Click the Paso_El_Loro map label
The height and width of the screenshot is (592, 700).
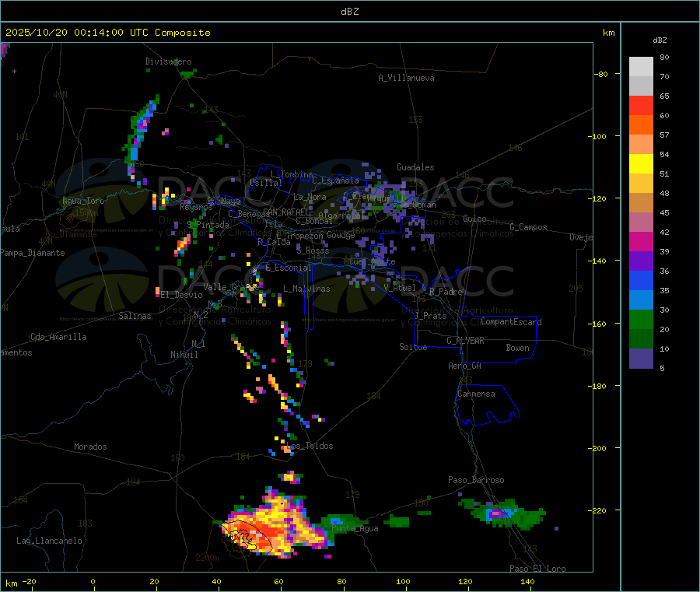pyautogui.click(x=538, y=569)
